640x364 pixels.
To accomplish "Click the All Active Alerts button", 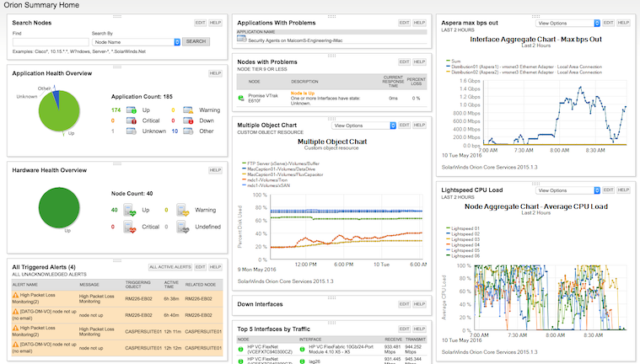I will pyautogui.click(x=170, y=267).
